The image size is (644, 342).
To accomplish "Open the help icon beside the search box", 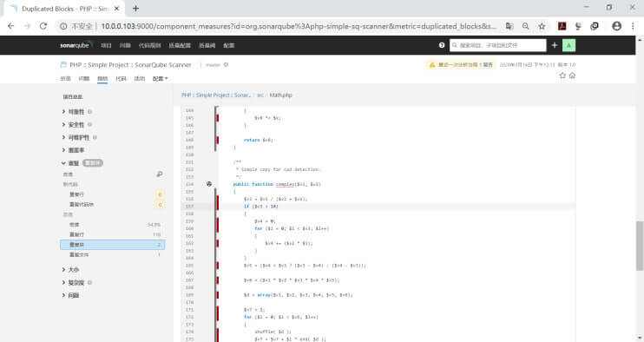I will tap(442, 45).
